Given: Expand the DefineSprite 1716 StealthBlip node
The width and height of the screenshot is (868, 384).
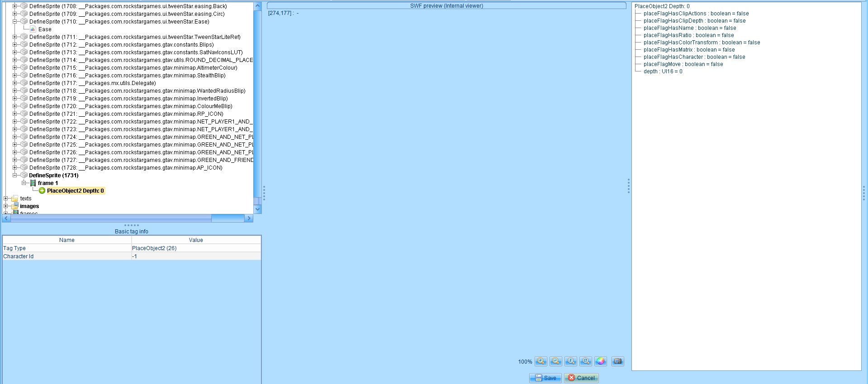Looking at the screenshot, I should click(x=14, y=76).
